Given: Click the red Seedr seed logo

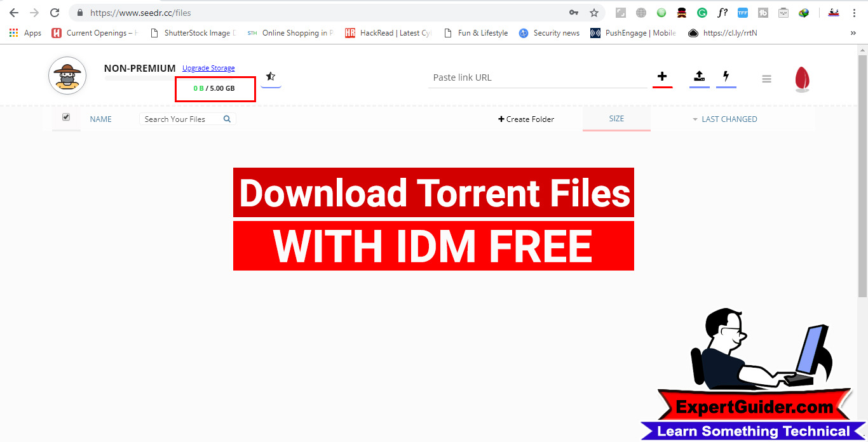Looking at the screenshot, I should (x=803, y=79).
